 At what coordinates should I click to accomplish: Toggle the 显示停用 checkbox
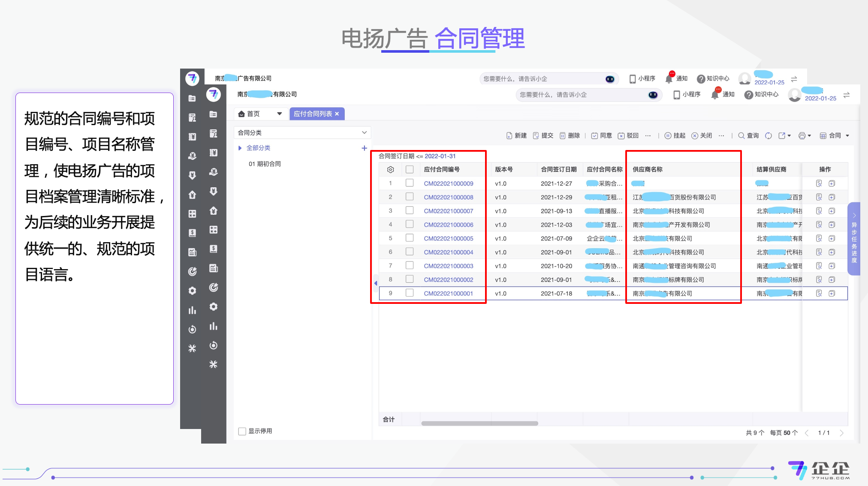(x=242, y=431)
